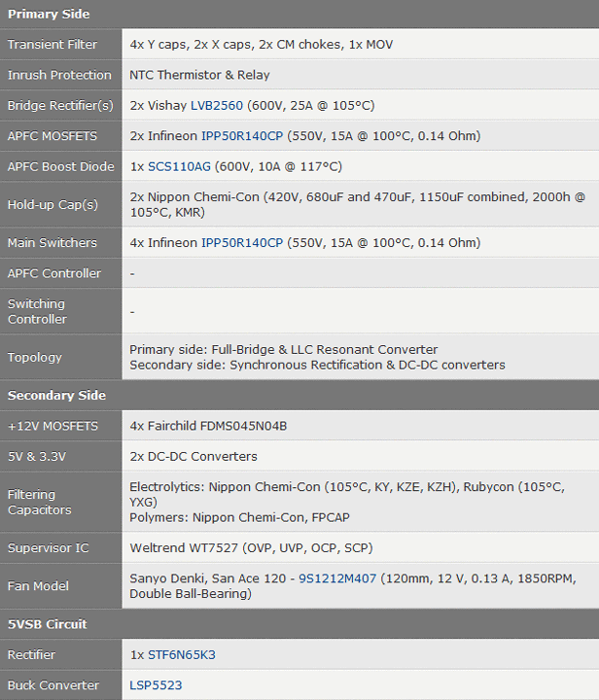Screen dimensions: 599x700
Task: Select the 5V & 3.3V row label
Action: (38, 456)
